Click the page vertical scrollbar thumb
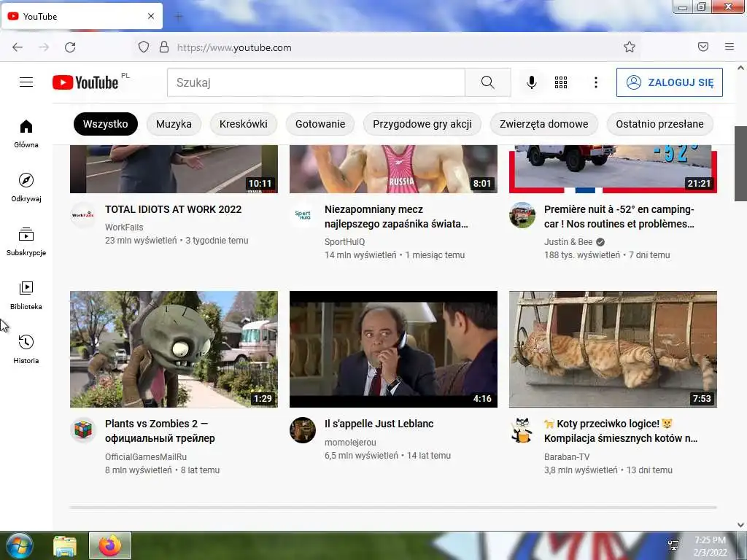This screenshot has height=560, width=747. (740, 163)
